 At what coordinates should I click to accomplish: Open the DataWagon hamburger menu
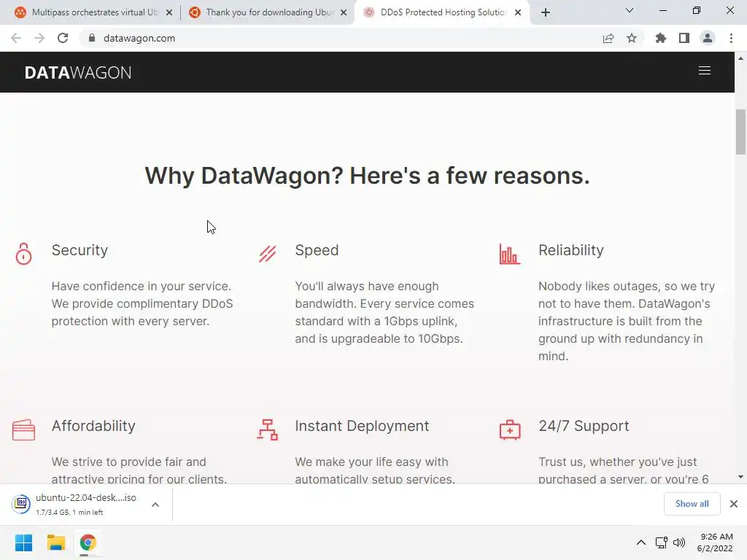pyautogui.click(x=704, y=71)
